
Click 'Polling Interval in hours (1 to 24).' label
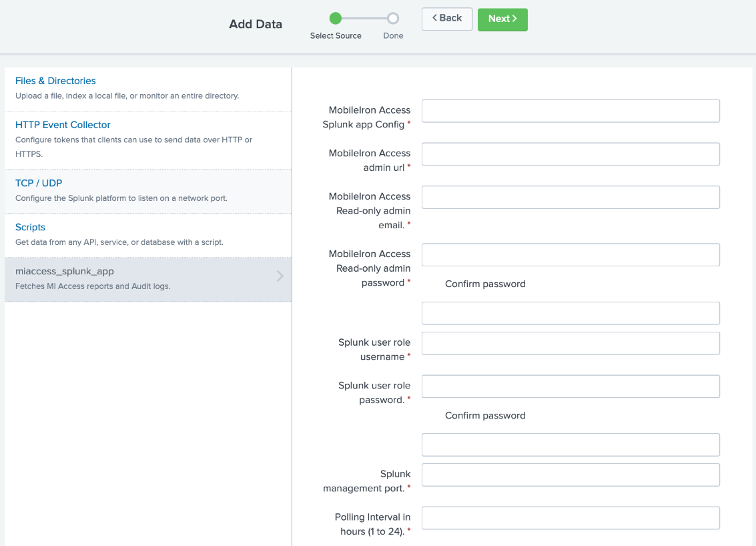point(372,524)
